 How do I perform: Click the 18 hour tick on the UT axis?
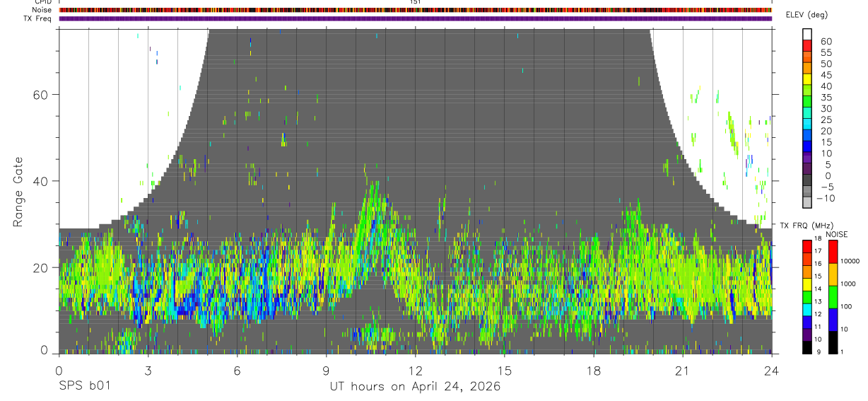(x=594, y=371)
